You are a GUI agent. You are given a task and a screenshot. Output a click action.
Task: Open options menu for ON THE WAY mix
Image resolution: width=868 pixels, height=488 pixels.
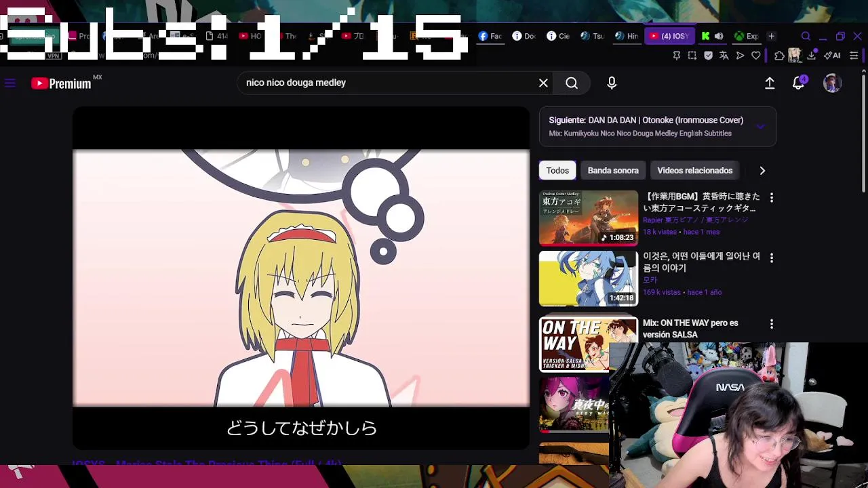[x=771, y=324]
